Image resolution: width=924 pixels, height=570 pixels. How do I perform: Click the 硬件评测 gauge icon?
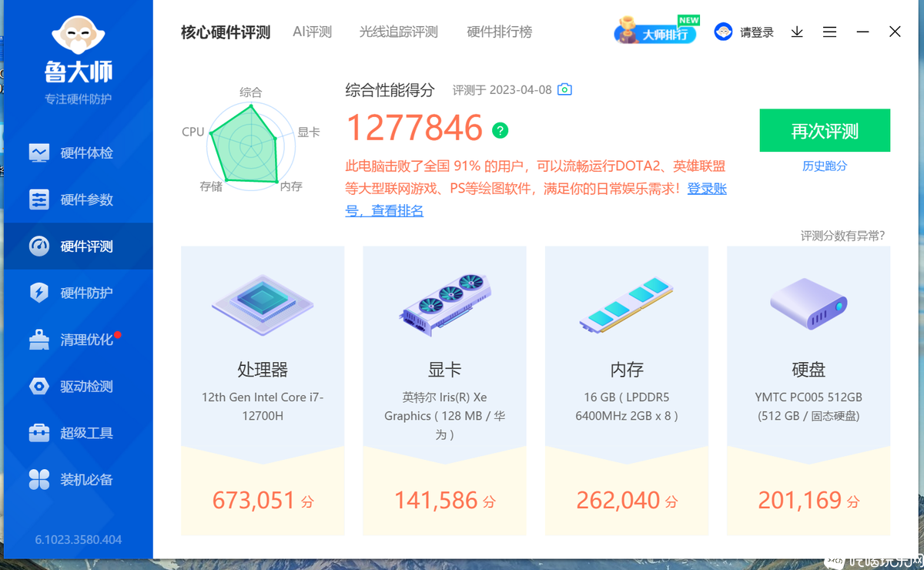point(39,246)
